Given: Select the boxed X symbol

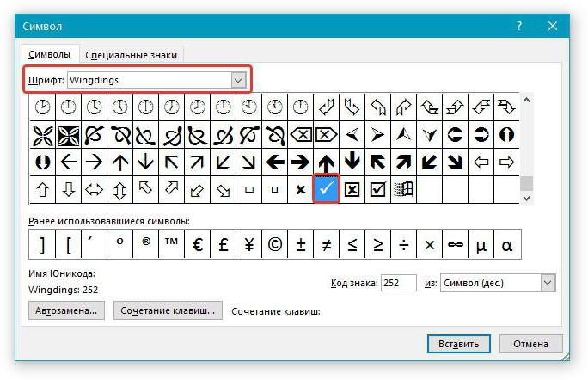Looking at the screenshot, I should point(352,189).
